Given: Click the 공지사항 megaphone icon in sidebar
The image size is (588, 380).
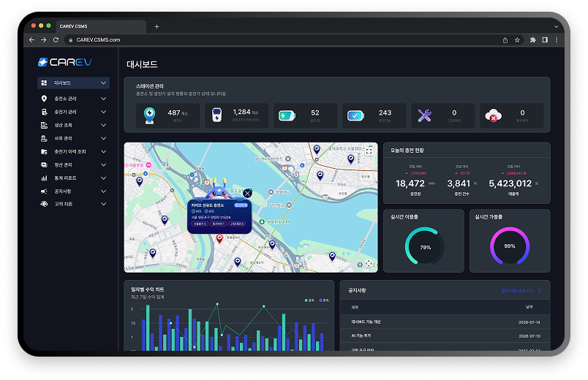Looking at the screenshot, I should tap(44, 191).
